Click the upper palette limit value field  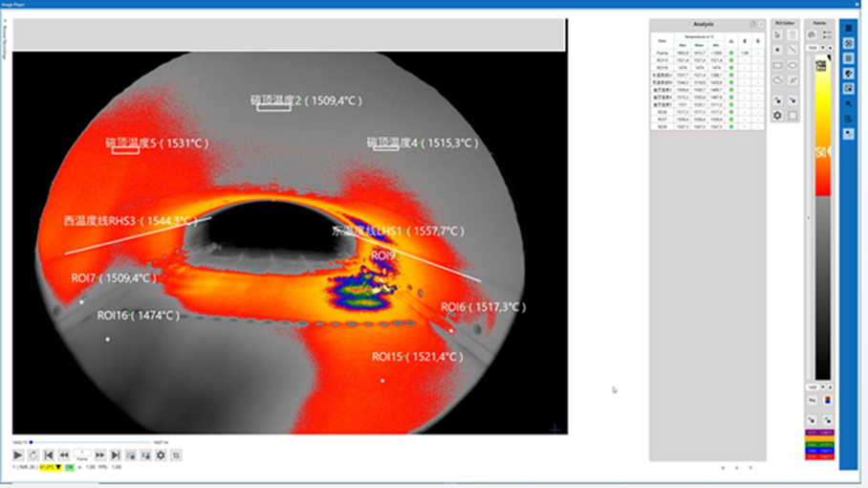click(813, 48)
